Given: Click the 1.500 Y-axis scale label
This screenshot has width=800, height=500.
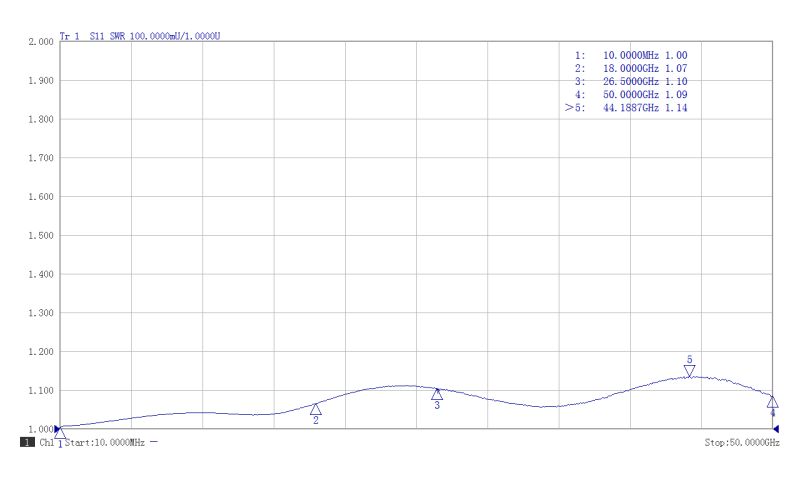Looking at the screenshot, I should [x=40, y=236].
